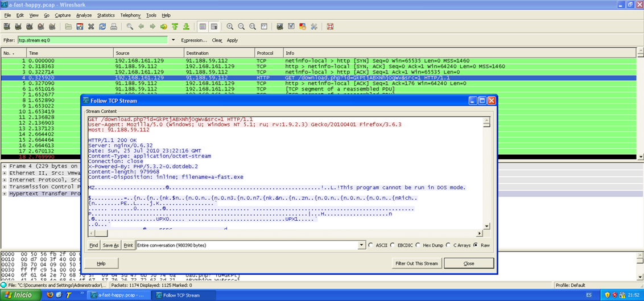
Task: Click the stream content vertical scrollbar
Action: (486, 173)
